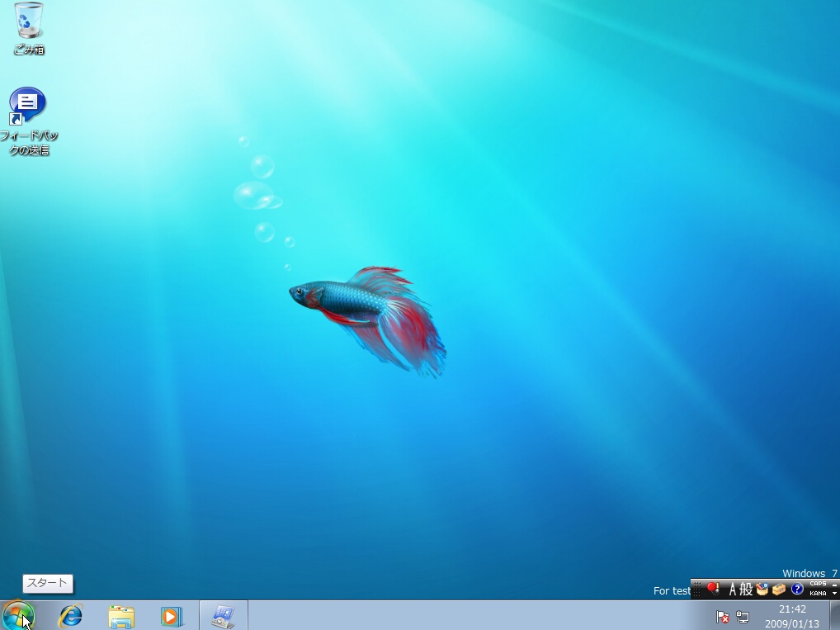
Task: Toggle CAPS lock indicator on language bar
Action: 818,584
